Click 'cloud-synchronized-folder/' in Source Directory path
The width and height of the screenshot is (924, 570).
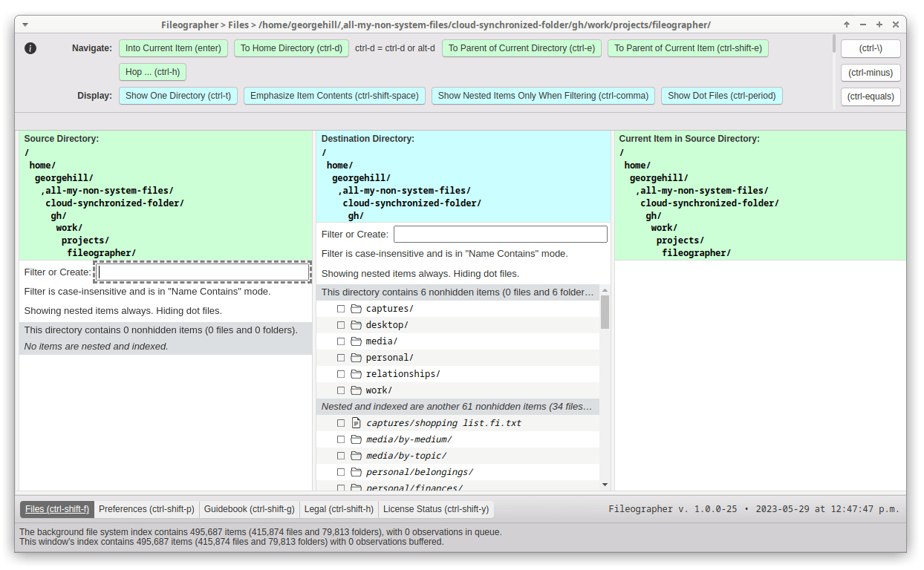[x=114, y=203]
